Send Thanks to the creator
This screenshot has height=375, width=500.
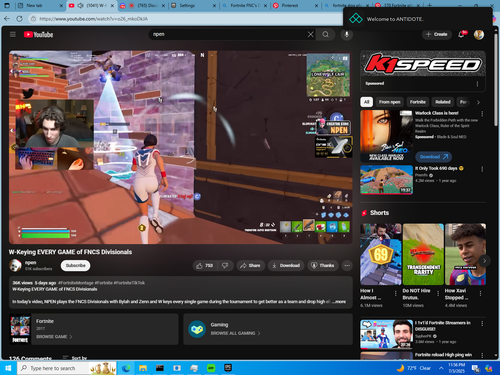(x=323, y=265)
